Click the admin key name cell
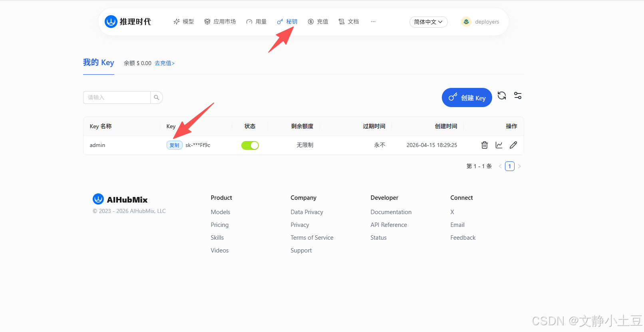 click(x=97, y=145)
